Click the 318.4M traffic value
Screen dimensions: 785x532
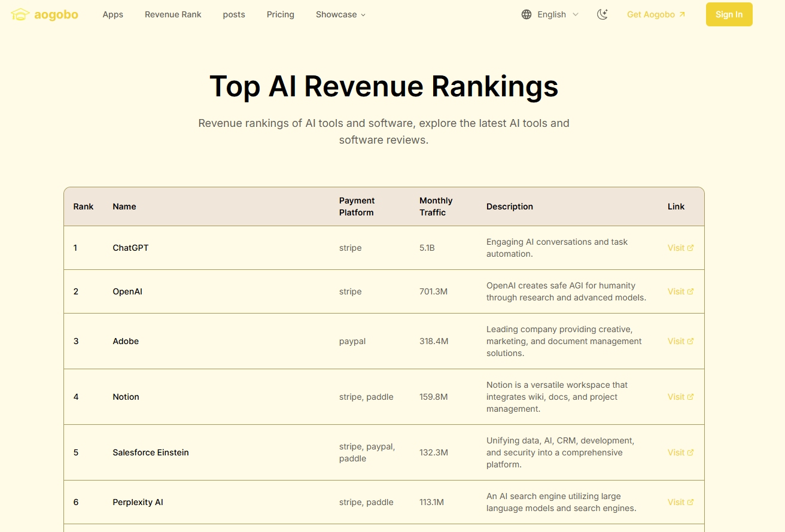click(434, 341)
